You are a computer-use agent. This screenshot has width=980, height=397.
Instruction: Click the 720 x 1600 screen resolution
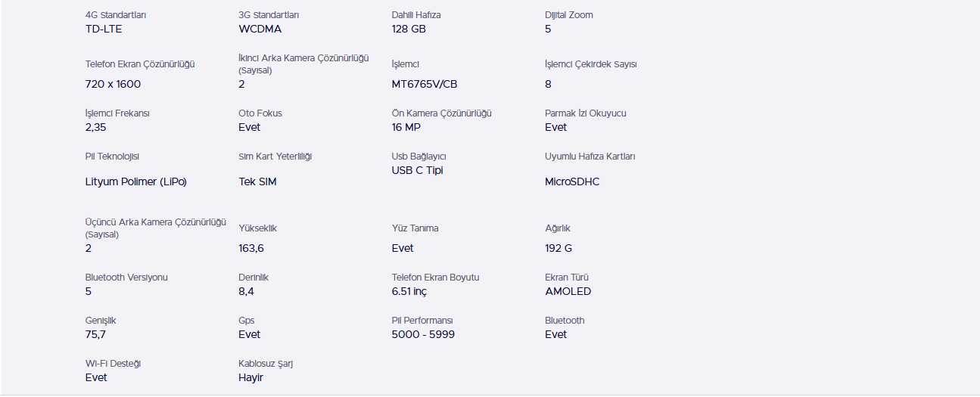tap(113, 84)
